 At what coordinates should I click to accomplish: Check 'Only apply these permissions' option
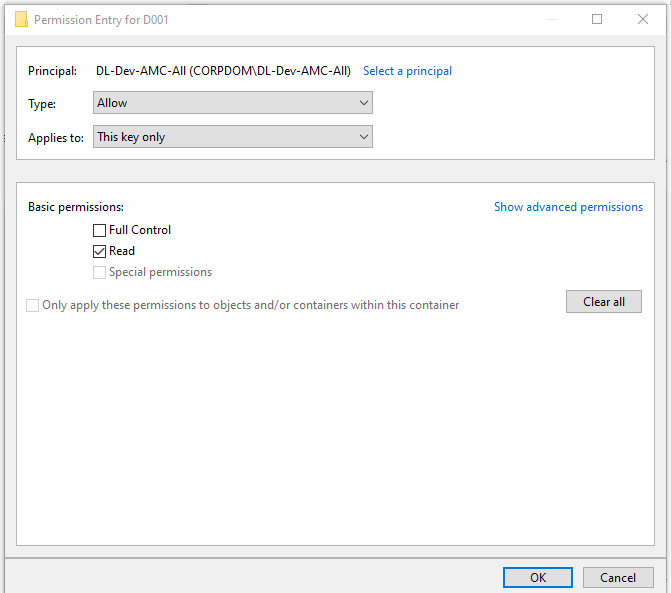[x=33, y=305]
